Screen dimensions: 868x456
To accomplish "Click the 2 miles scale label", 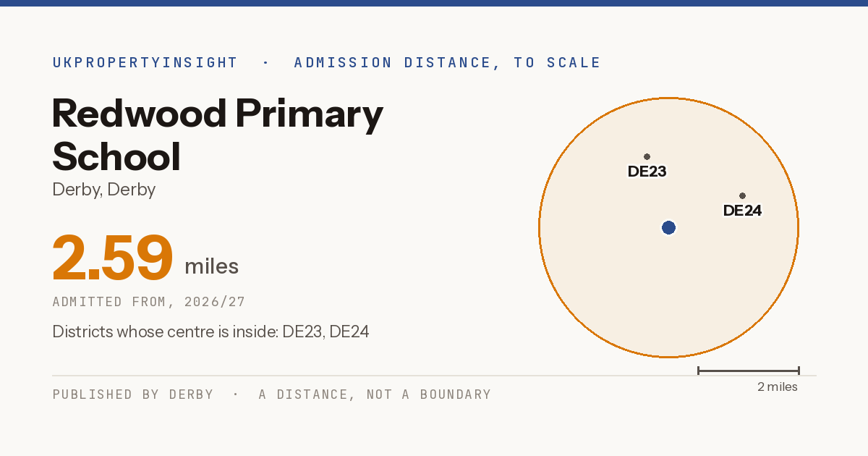I will coord(778,387).
